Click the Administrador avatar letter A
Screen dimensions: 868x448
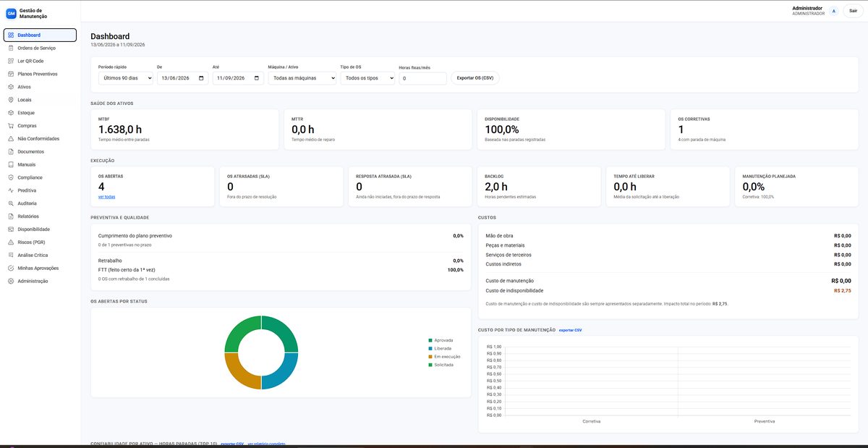(833, 11)
